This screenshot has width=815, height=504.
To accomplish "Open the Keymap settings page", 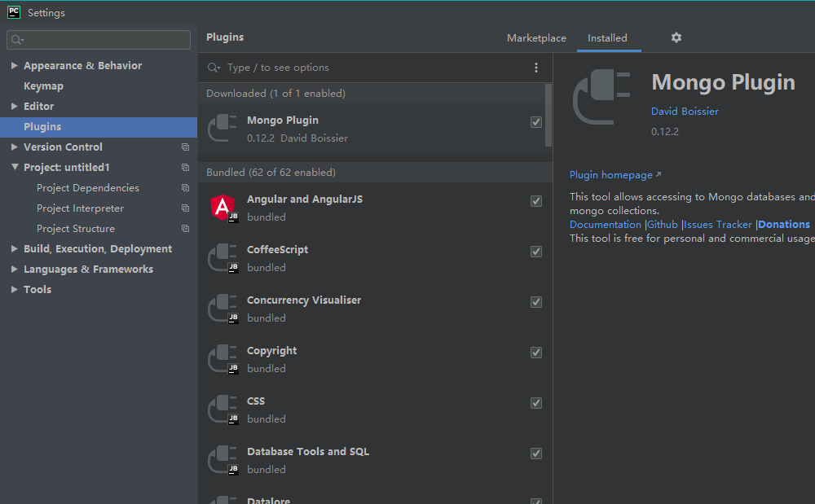I will click(x=44, y=86).
